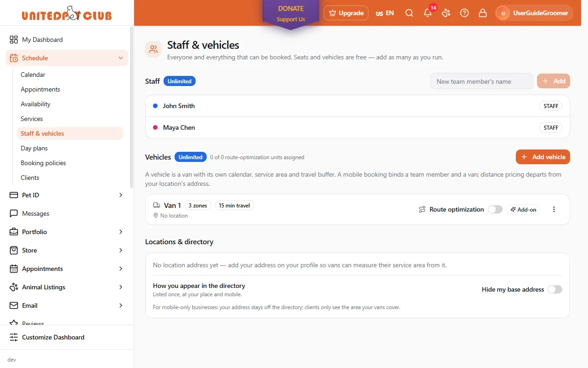Click the UnitedPet Club logo

(67, 13)
